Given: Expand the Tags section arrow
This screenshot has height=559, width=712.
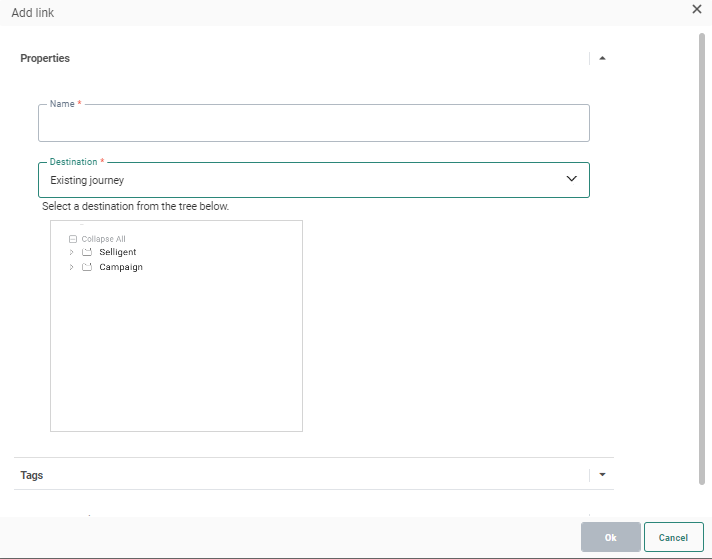Looking at the screenshot, I should pos(602,475).
